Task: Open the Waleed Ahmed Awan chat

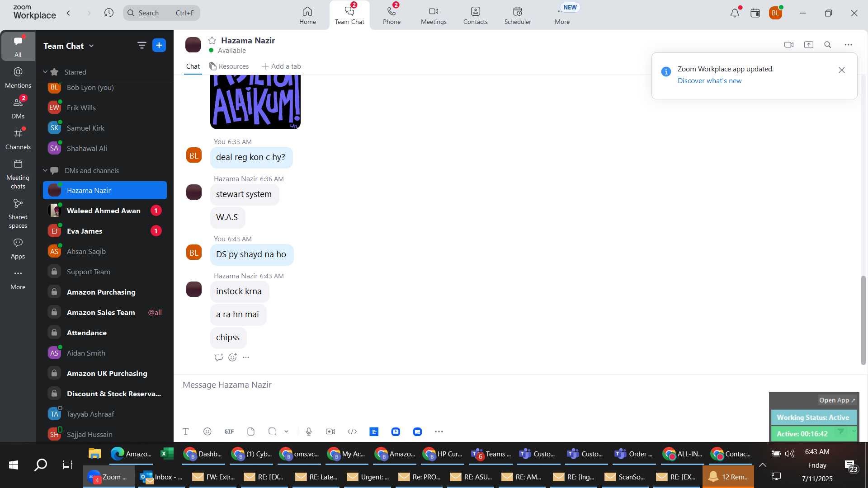Action: (105, 211)
